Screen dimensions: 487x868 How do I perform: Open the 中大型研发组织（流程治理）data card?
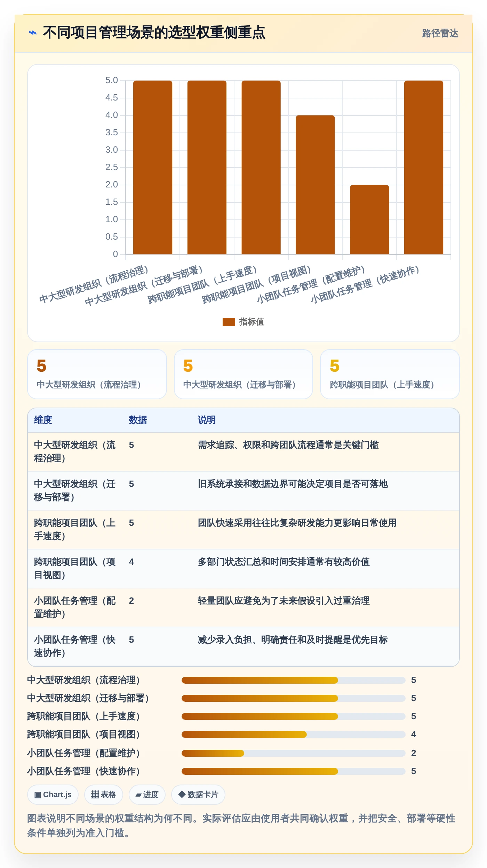97,374
